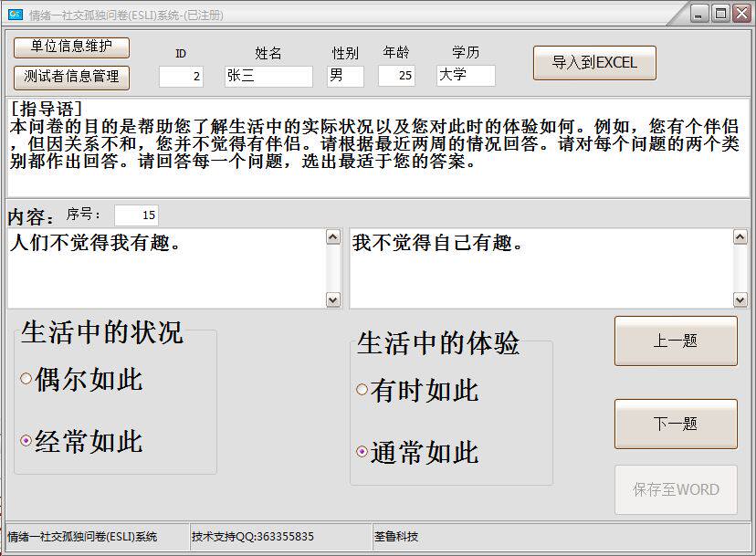This screenshot has width=756, height=556.
Task: Open 测试者信息管理 tester management
Action: (71, 78)
